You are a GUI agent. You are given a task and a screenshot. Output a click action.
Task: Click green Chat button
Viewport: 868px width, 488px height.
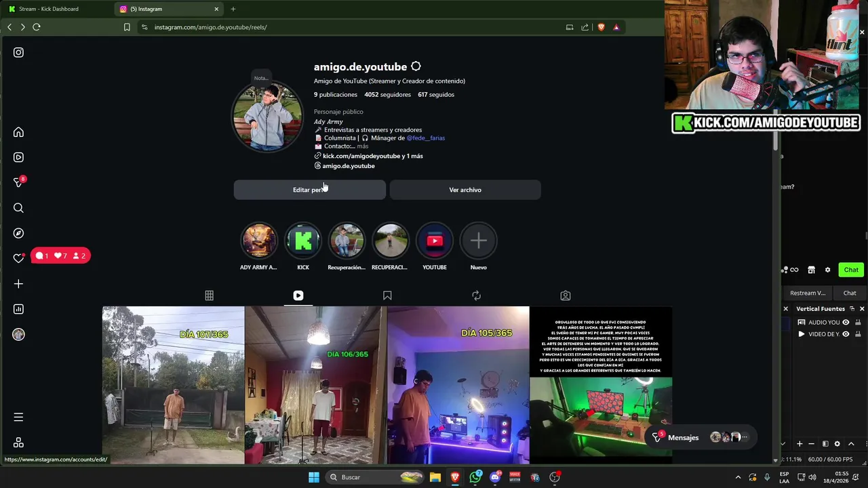click(851, 270)
